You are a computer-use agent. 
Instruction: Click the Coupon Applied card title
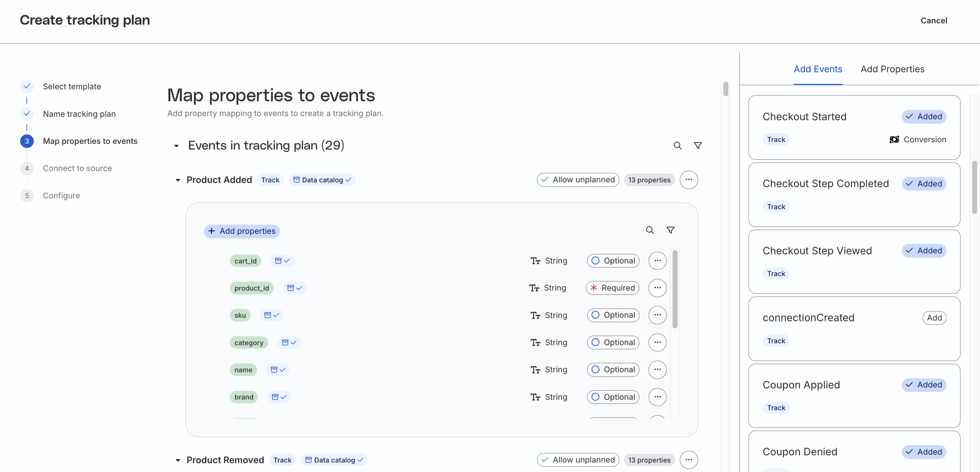801,385
